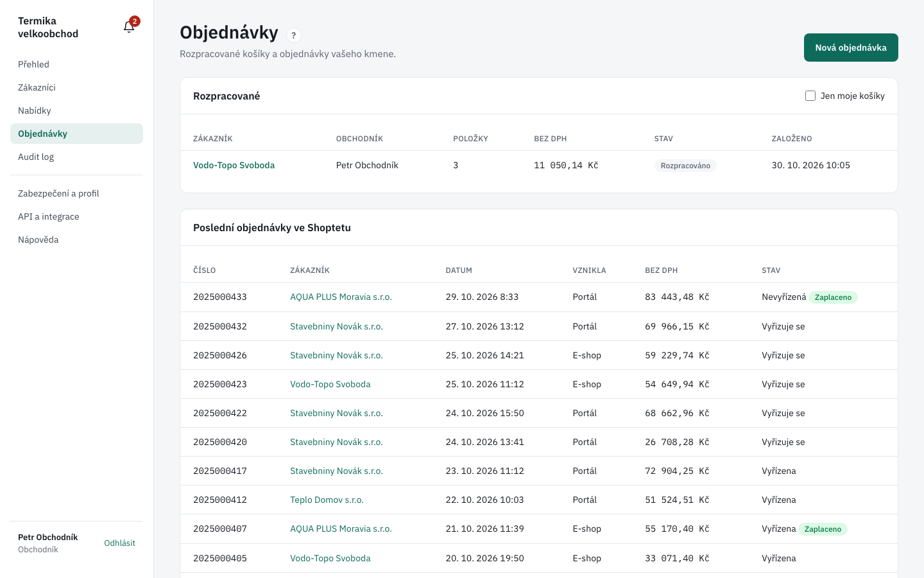Image resolution: width=924 pixels, height=578 pixels.
Task: Click Zaplaceno badge on order 2025000407
Action: 823,529
